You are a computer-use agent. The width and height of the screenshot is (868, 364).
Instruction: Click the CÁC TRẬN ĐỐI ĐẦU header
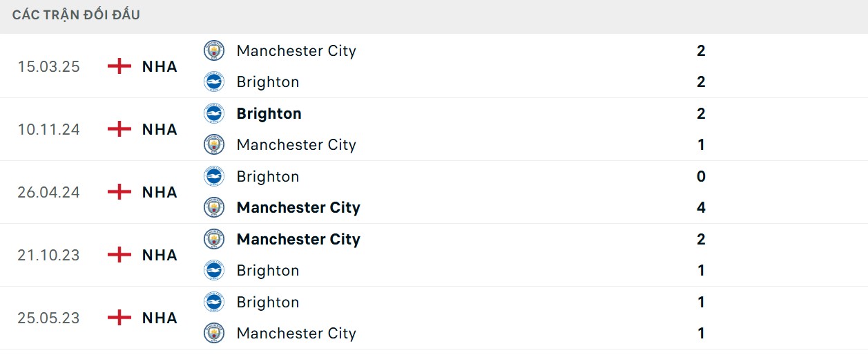pos(76,15)
